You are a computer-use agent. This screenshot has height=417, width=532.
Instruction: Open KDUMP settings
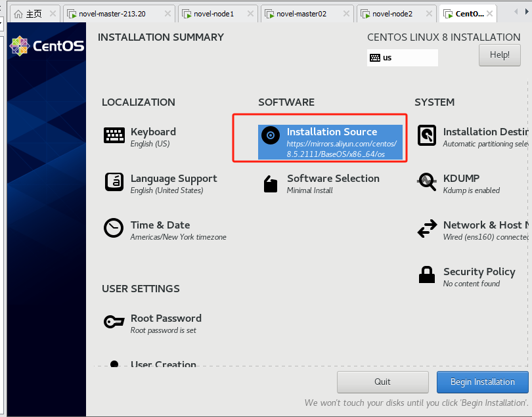tap(461, 178)
